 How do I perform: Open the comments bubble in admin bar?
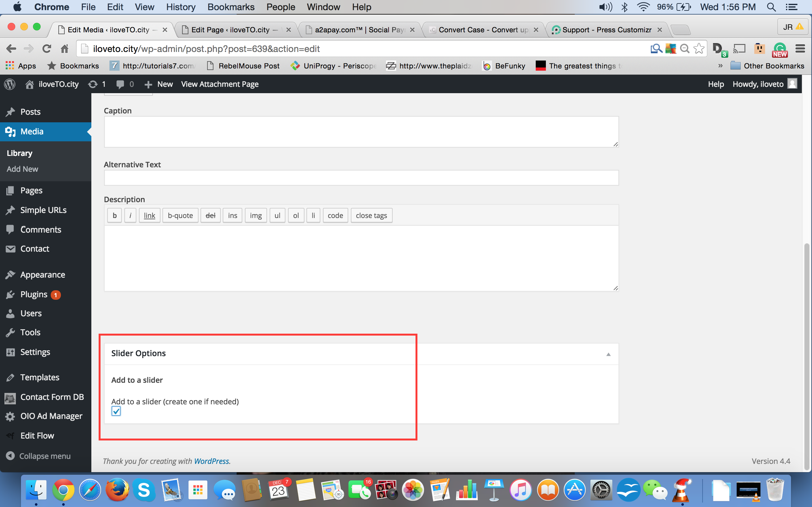[120, 84]
